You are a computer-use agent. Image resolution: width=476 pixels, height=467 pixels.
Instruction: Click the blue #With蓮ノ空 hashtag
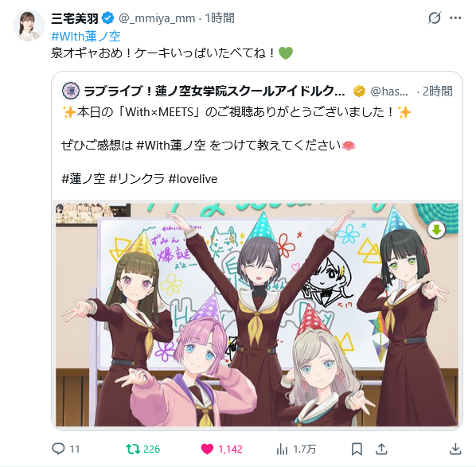86,37
